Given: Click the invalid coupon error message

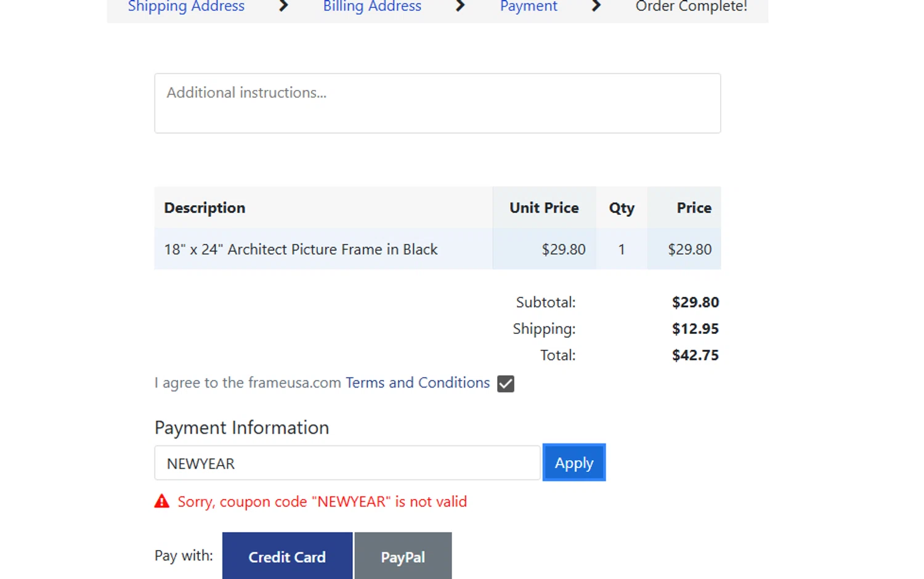Looking at the screenshot, I should pos(322,501).
